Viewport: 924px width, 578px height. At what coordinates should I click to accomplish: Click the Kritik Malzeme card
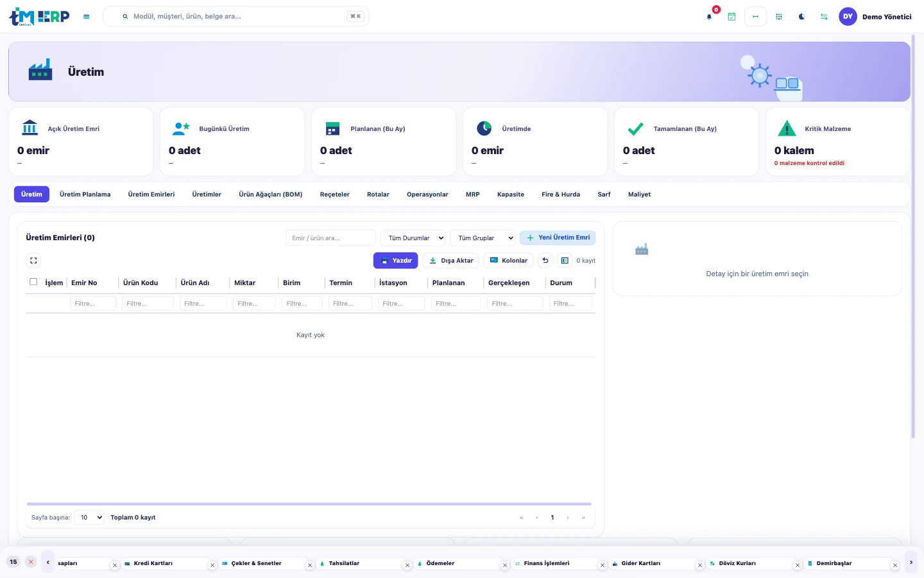[837, 142]
